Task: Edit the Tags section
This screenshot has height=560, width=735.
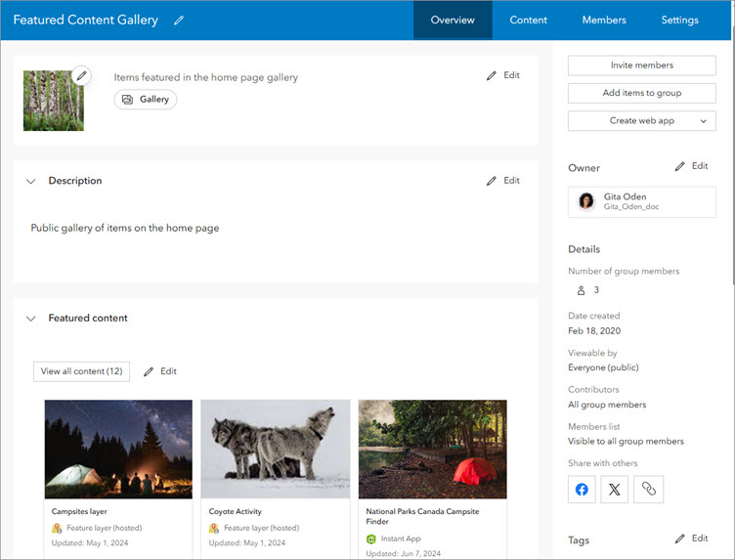Action: [x=691, y=538]
